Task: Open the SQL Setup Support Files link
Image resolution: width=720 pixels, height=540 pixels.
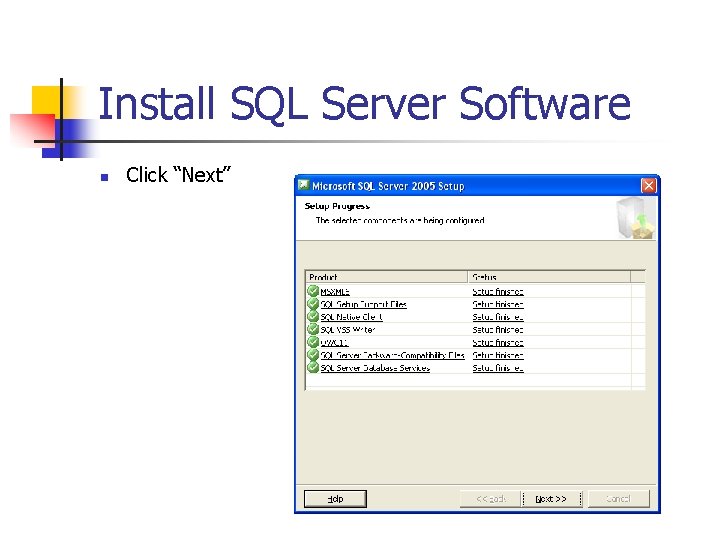Action: click(363, 304)
